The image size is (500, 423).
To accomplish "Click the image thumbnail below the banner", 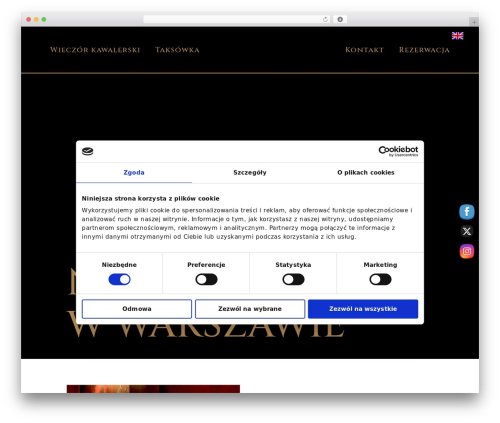I will click(153, 389).
